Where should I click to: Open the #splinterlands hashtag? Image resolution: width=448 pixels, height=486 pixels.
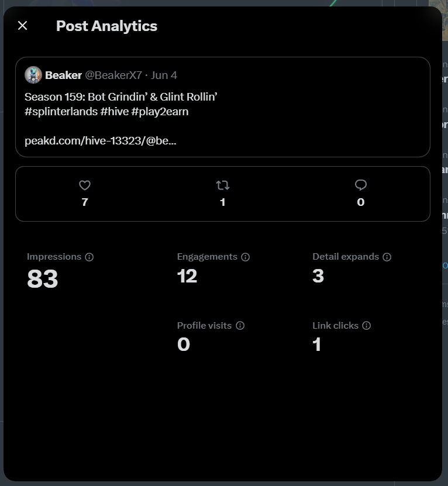pyautogui.click(x=61, y=112)
